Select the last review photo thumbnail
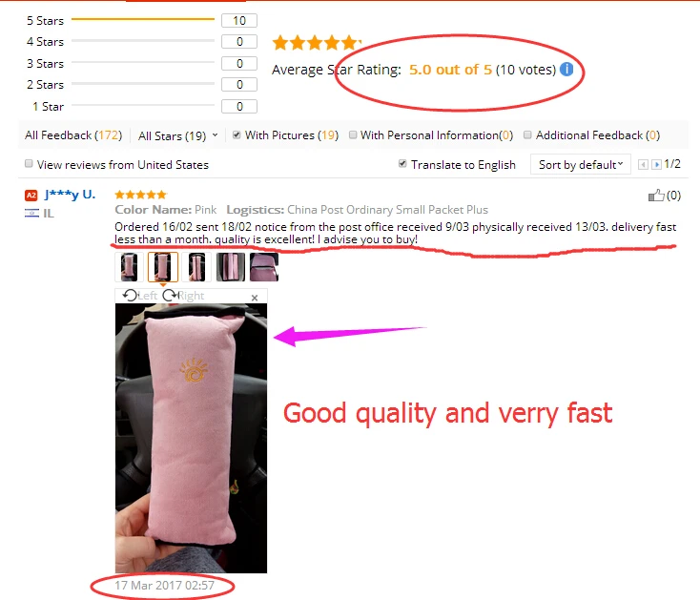This screenshot has width=700, height=600. pyautogui.click(x=264, y=267)
